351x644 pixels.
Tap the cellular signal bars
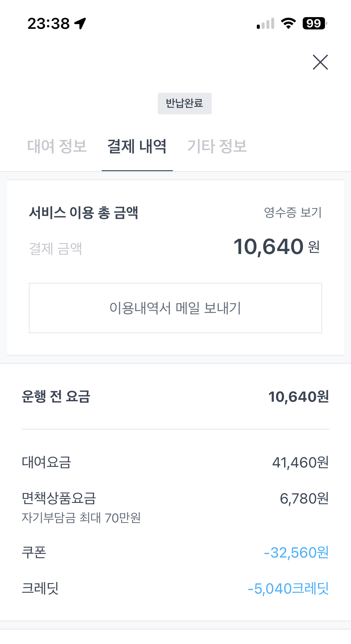265,24
